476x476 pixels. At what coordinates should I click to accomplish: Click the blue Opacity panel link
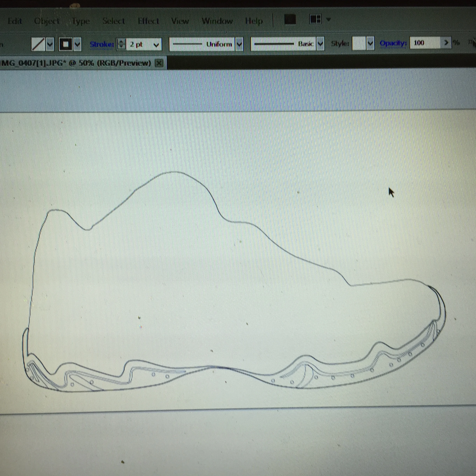(x=393, y=43)
